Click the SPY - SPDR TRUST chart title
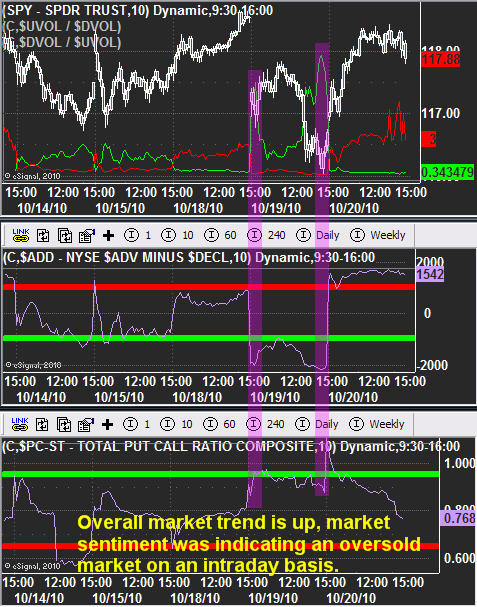The image size is (477, 607). pos(137,10)
